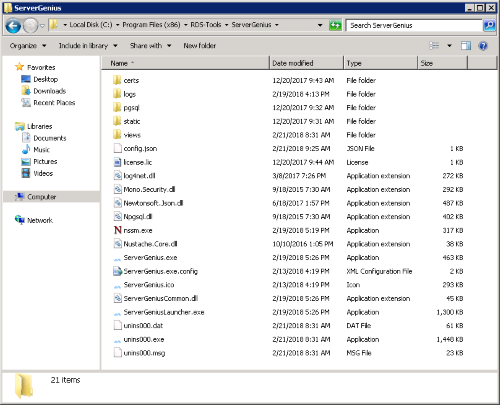Select the ServerGeniusCommon.dll file name
Viewport: 500px width, 405px height.
[161, 299]
